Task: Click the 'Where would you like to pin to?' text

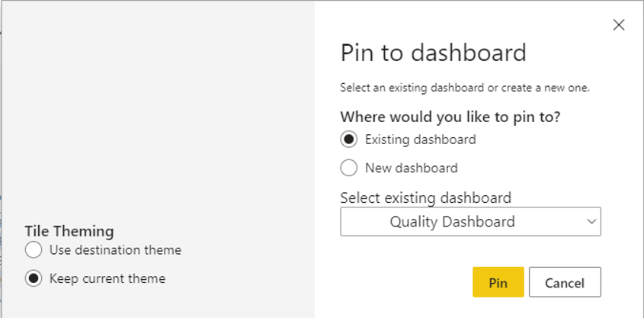Action: click(x=450, y=117)
